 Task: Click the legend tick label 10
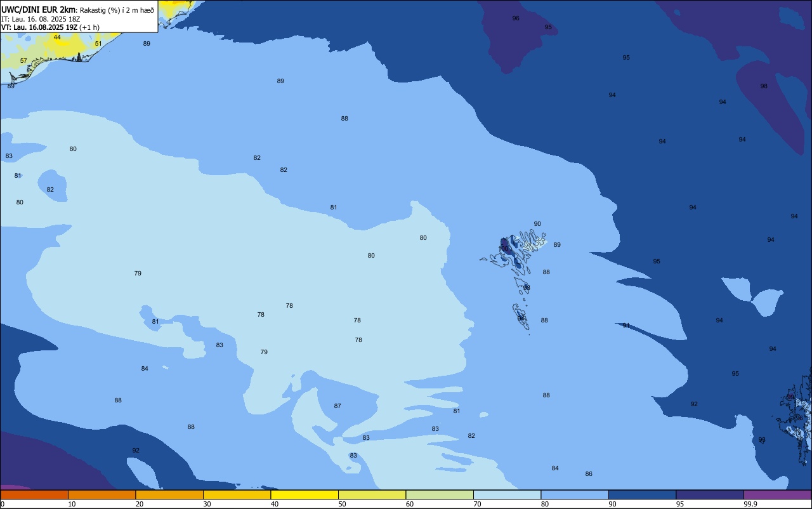(x=72, y=504)
